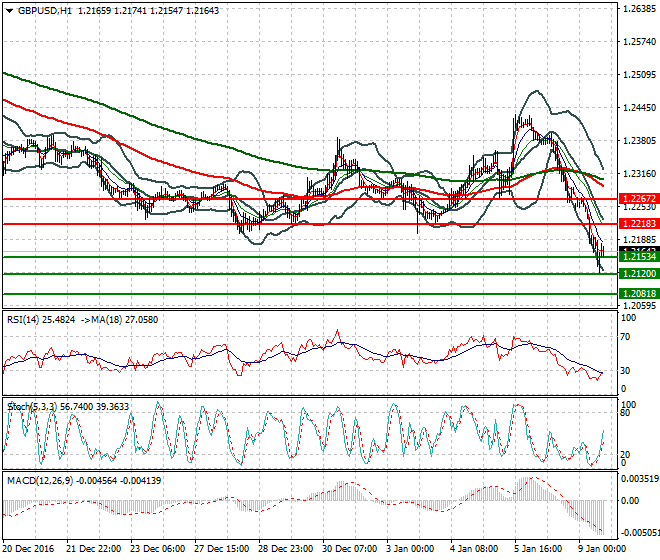
Task: Click the MACD scale value 0.003519
Action: (x=639, y=479)
